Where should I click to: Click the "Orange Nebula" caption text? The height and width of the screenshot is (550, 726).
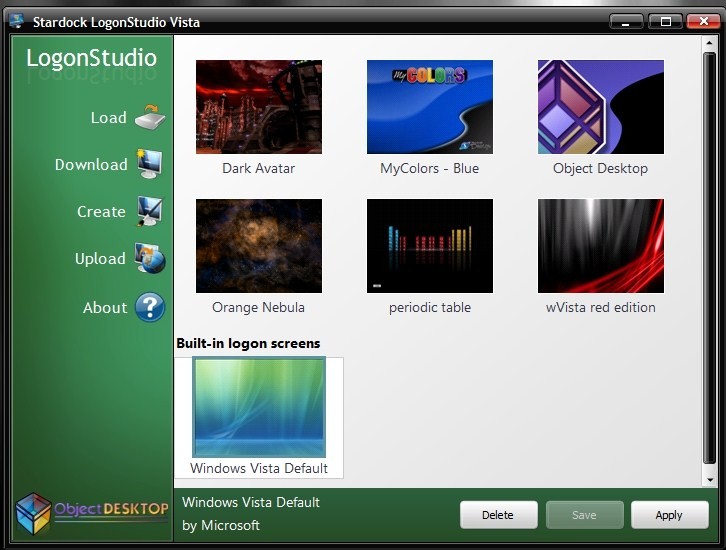pyautogui.click(x=258, y=307)
